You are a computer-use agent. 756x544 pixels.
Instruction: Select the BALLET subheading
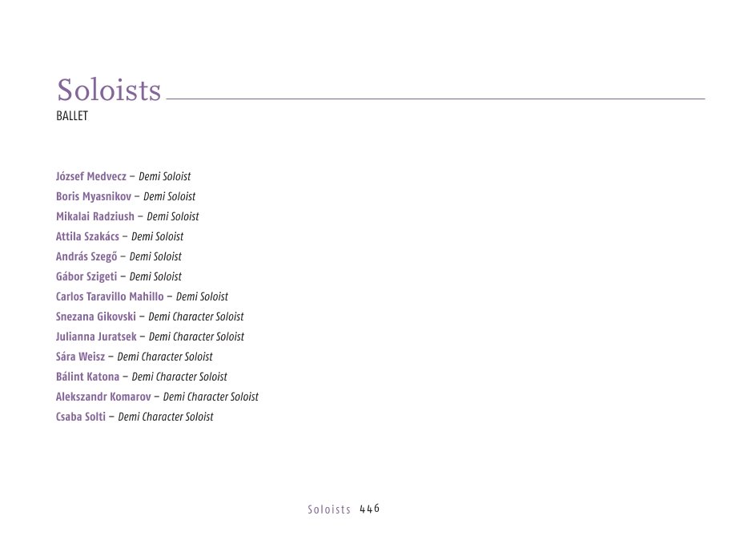point(72,116)
